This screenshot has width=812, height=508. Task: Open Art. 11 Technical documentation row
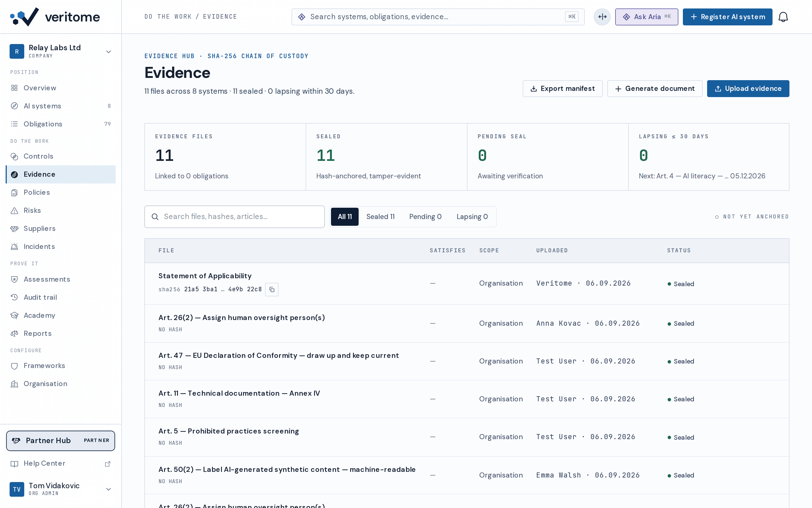click(x=466, y=399)
